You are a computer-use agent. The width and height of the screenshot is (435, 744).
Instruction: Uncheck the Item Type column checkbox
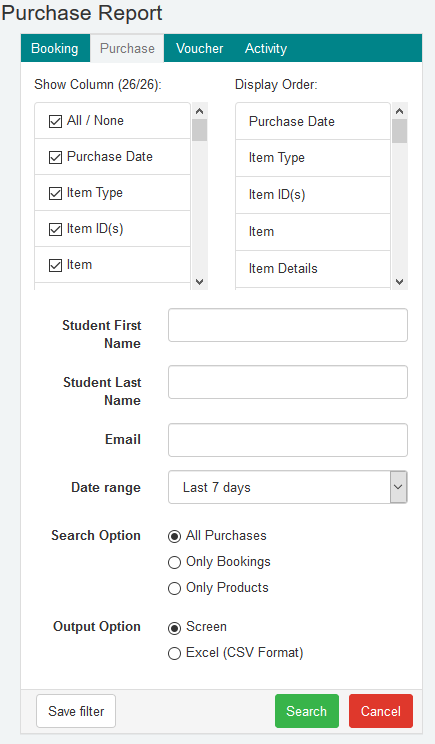coord(56,193)
